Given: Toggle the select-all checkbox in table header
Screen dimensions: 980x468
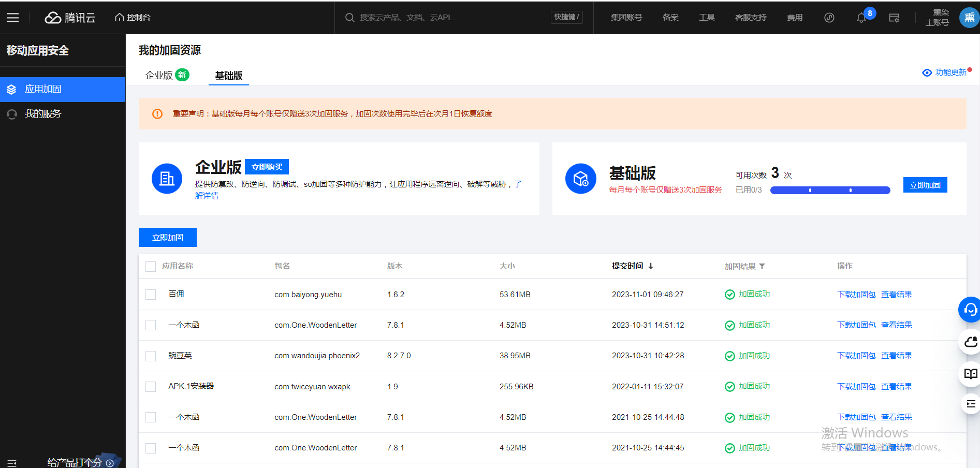Looking at the screenshot, I should [x=151, y=267].
